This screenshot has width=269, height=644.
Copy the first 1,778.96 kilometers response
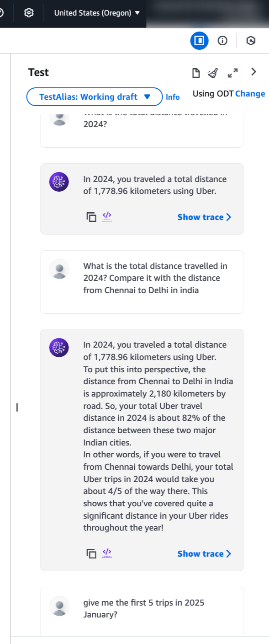point(92,217)
